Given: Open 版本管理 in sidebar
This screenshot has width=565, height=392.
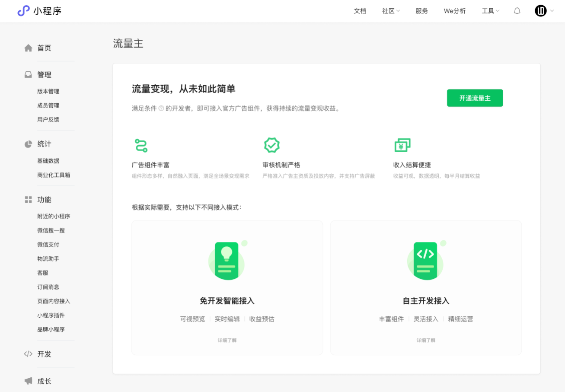Looking at the screenshot, I should [x=48, y=92].
